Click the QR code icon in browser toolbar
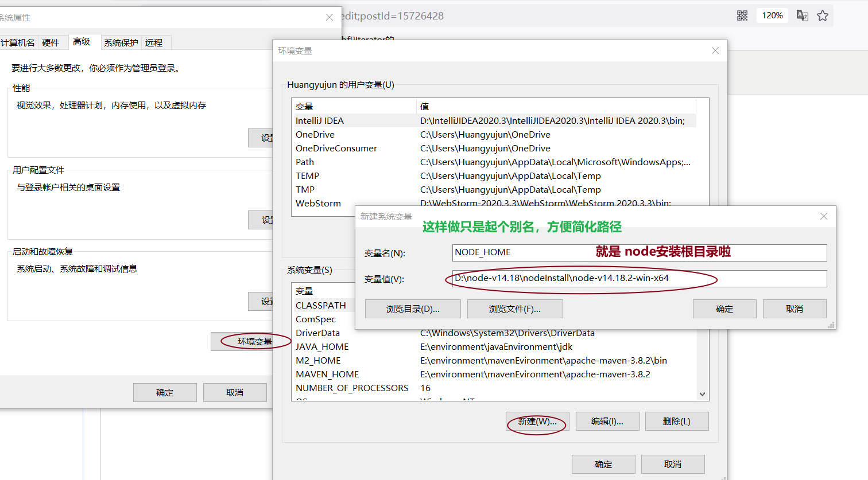This screenshot has width=868, height=480. click(742, 15)
